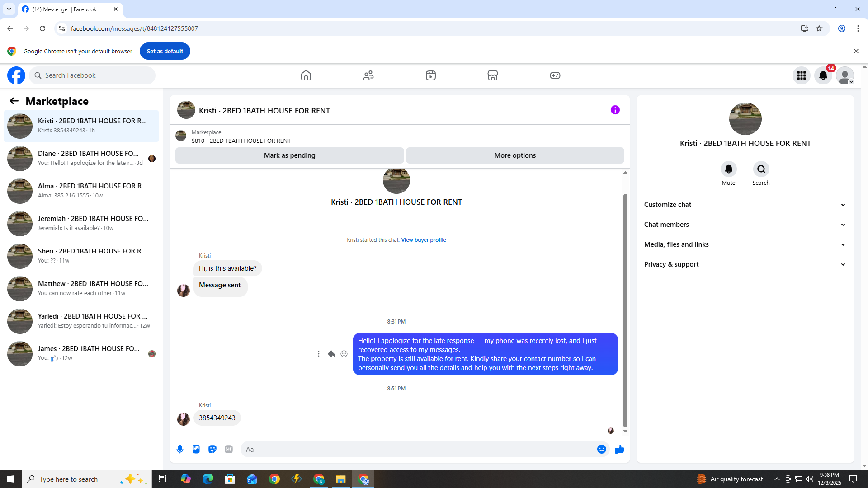Open Gaming controller icon
The width and height of the screenshot is (868, 488).
[555, 75]
